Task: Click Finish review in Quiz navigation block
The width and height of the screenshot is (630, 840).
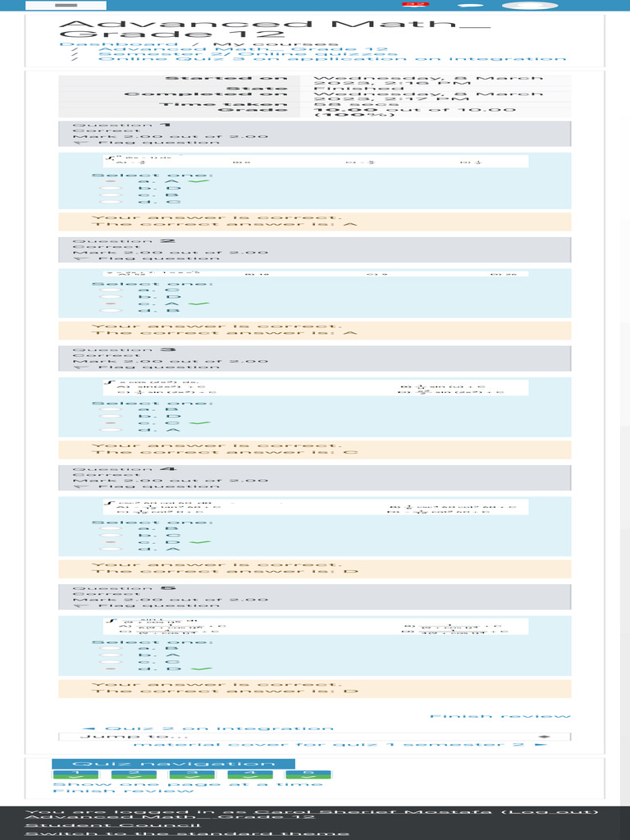Action: pos(121,791)
